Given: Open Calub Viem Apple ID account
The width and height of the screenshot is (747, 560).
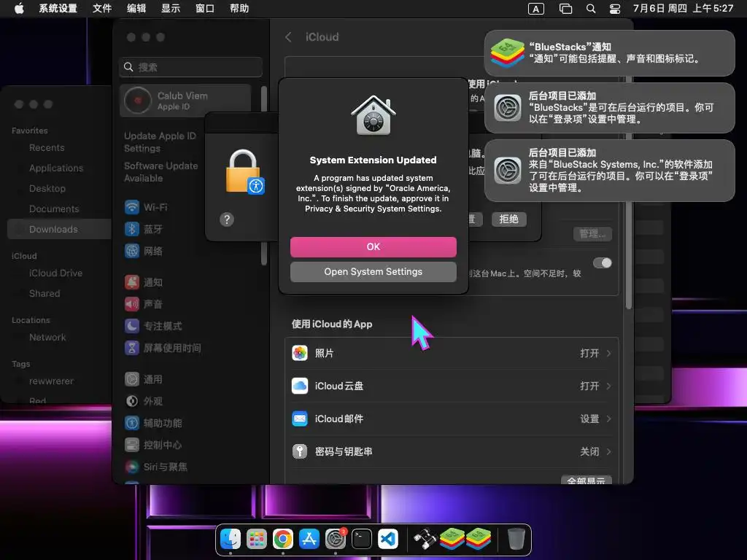Looking at the screenshot, I should click(x=186, y=101).
